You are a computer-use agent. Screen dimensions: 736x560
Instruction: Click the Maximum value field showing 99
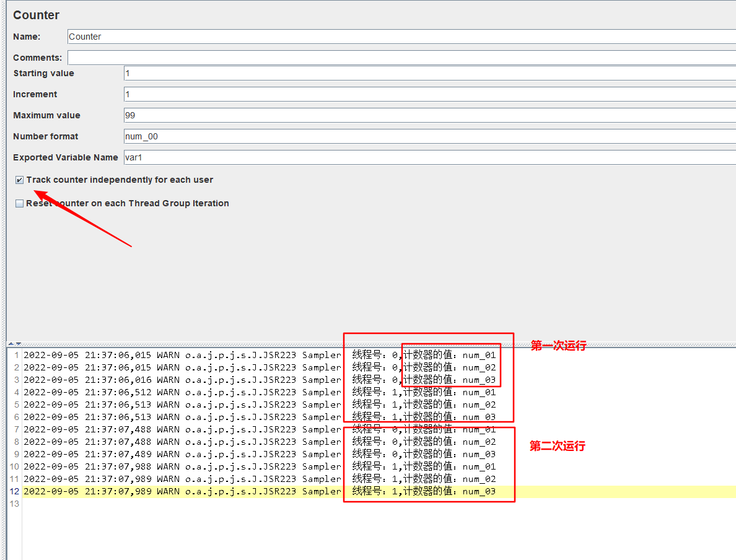point(429,115)
